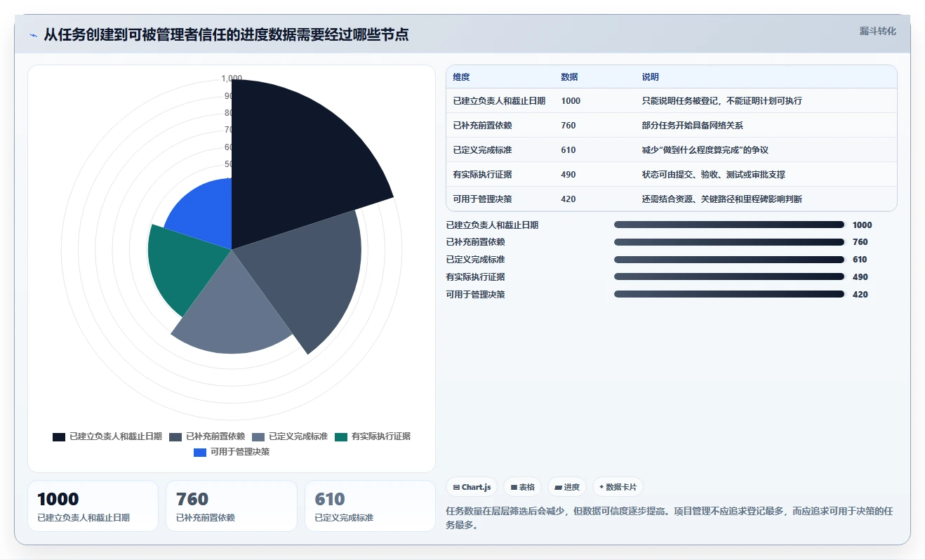Click the 表格 tag icon
925x560 pixels.
click(514, 487)
